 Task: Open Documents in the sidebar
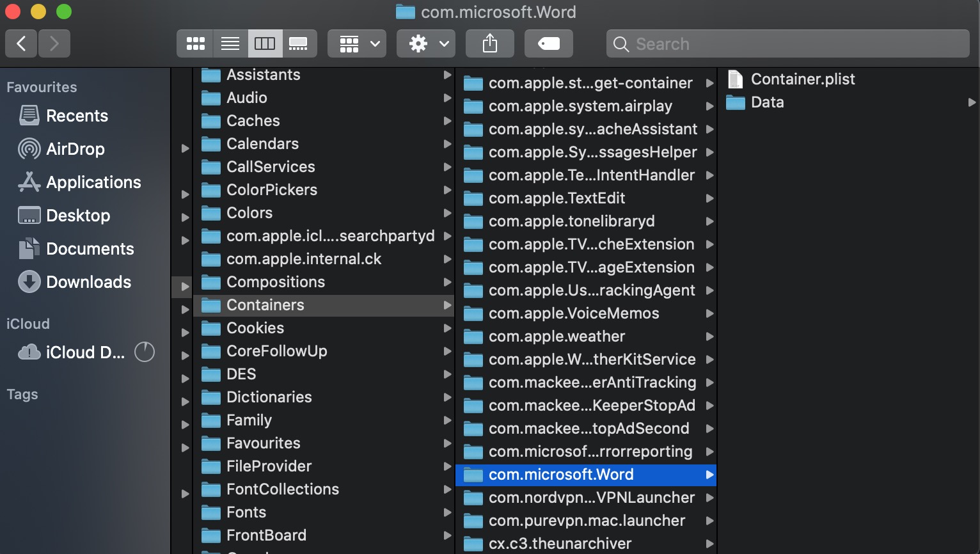coord(90,249)
